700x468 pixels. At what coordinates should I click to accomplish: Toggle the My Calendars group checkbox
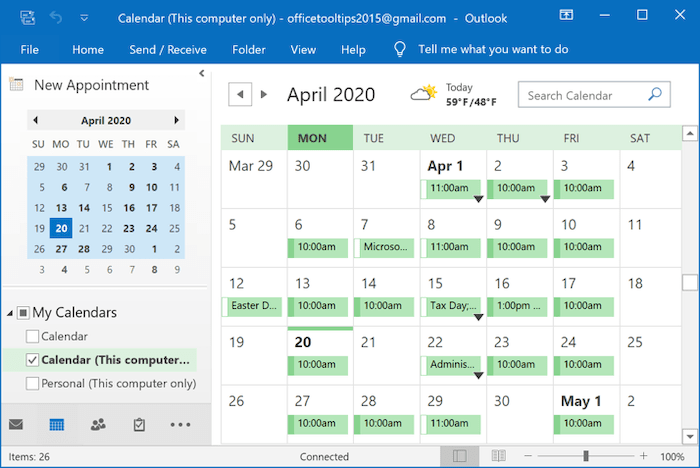(23, 313)
